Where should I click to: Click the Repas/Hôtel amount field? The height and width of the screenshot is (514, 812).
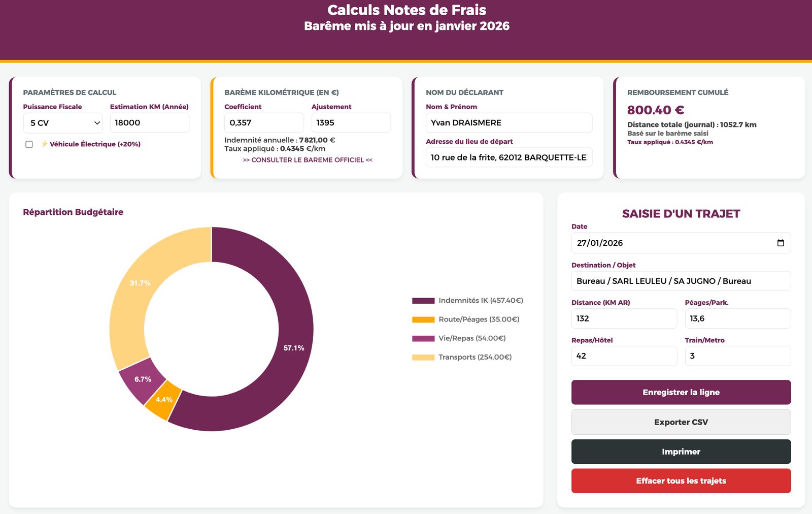click(x=624, y=356)
